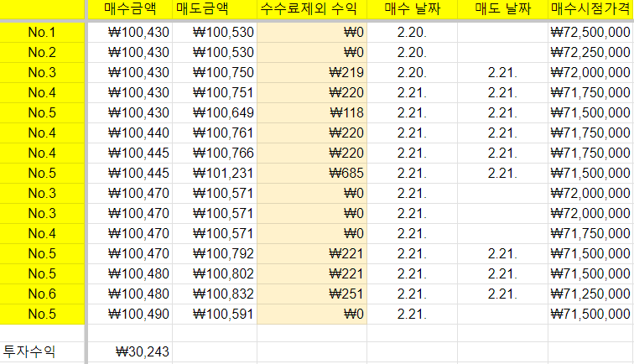Click the cell with ₩101,231
The height and width of the screenshot is (364, 634).
215,173
